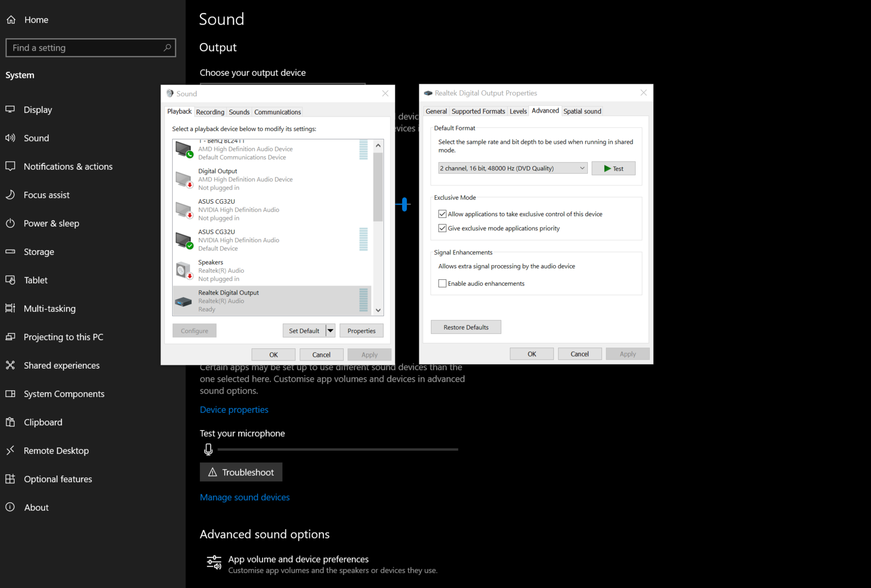The height and width of the screenshot is (588, 871).
Task: Click the Focus assist moon icon
Action: point(10,194)
